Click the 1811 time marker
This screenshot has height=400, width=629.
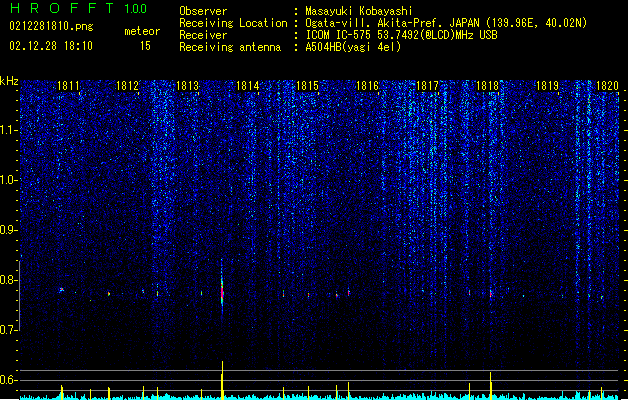tap(68, 86)
